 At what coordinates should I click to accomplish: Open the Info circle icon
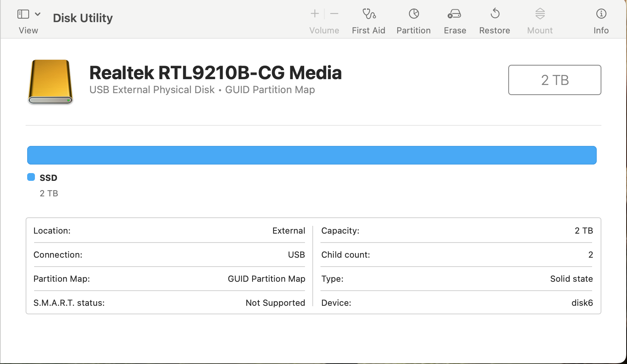[601, 14]
